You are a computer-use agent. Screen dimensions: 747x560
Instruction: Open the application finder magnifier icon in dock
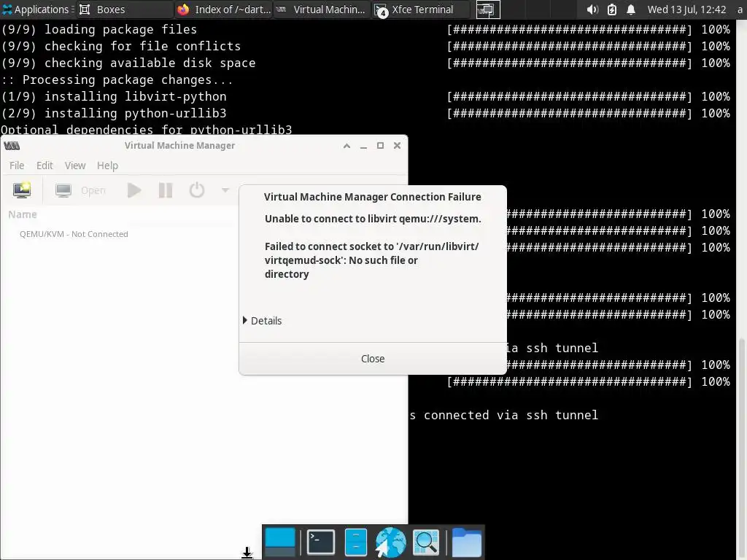(425, 542)
